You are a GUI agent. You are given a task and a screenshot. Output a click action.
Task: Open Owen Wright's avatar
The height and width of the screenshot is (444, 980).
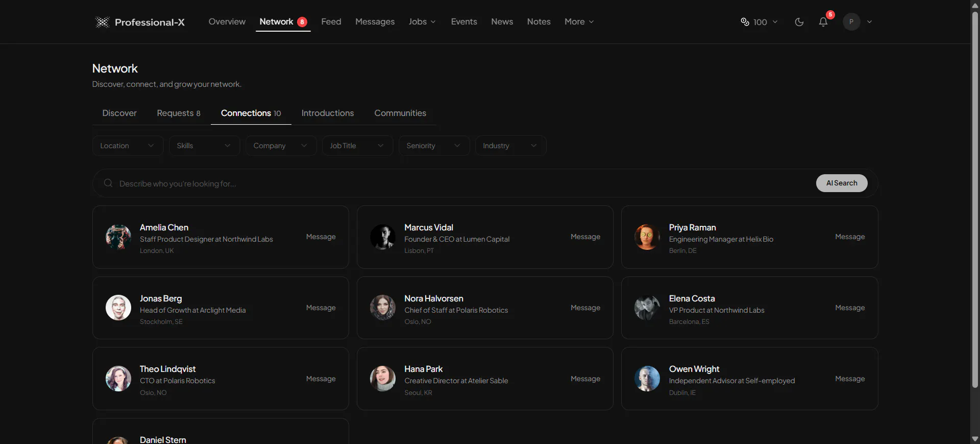647,379
